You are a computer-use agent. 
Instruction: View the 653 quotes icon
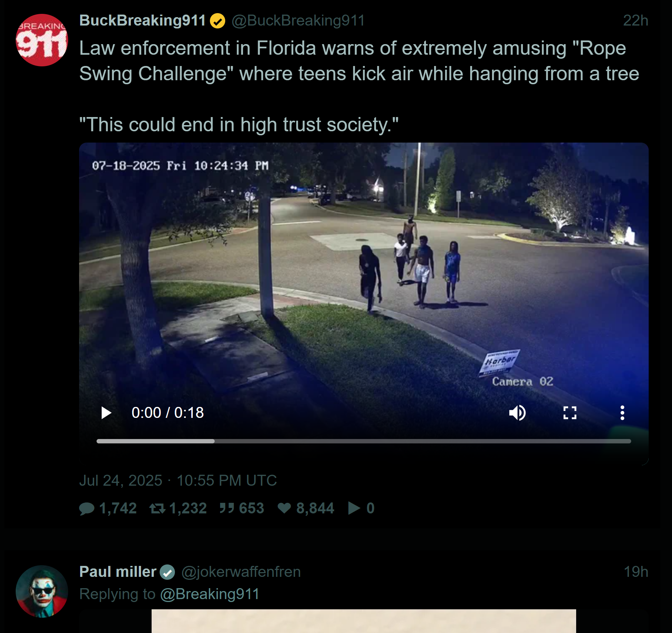click(227, 508)
